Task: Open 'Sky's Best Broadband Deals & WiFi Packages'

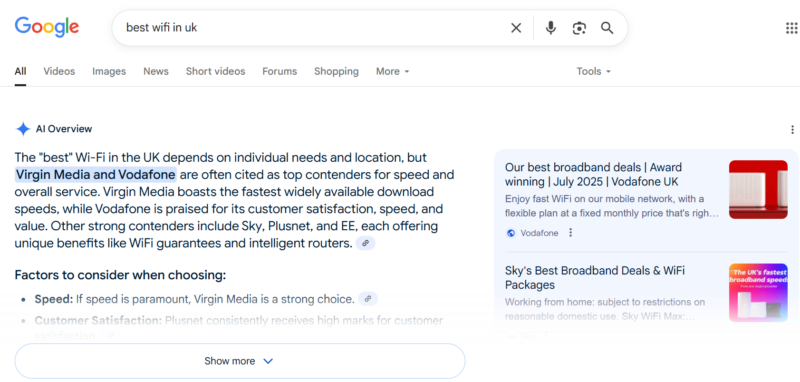Action: (595, 277)
